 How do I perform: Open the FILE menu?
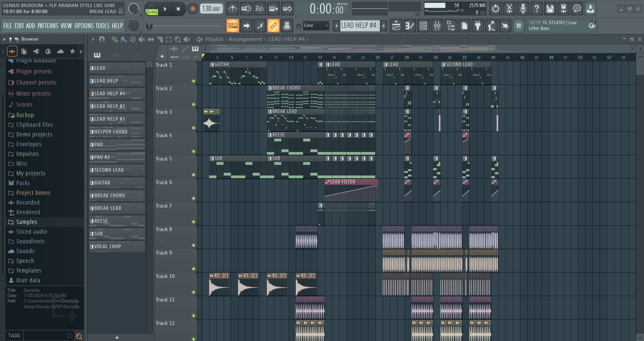[x=8, y=26]
